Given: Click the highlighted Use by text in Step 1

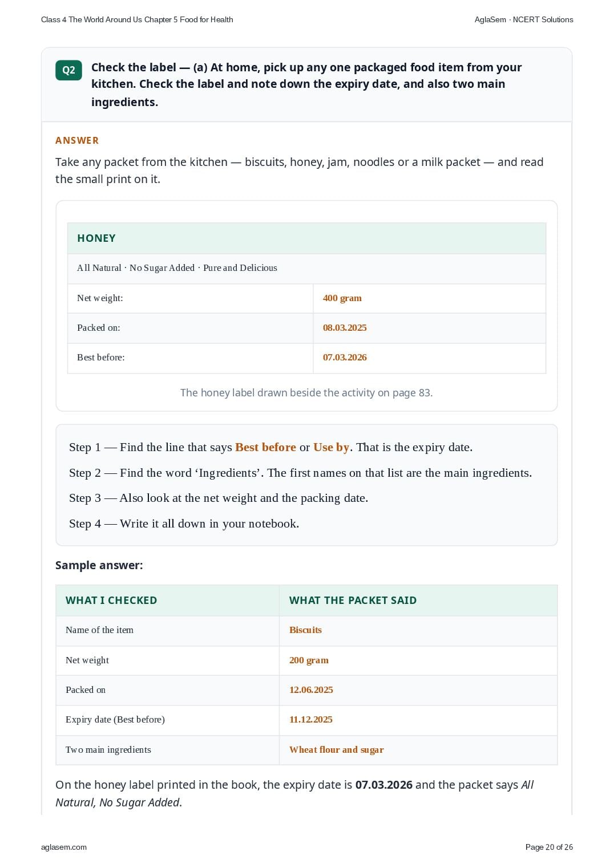Looking at the screenshot, I should 331,447.
